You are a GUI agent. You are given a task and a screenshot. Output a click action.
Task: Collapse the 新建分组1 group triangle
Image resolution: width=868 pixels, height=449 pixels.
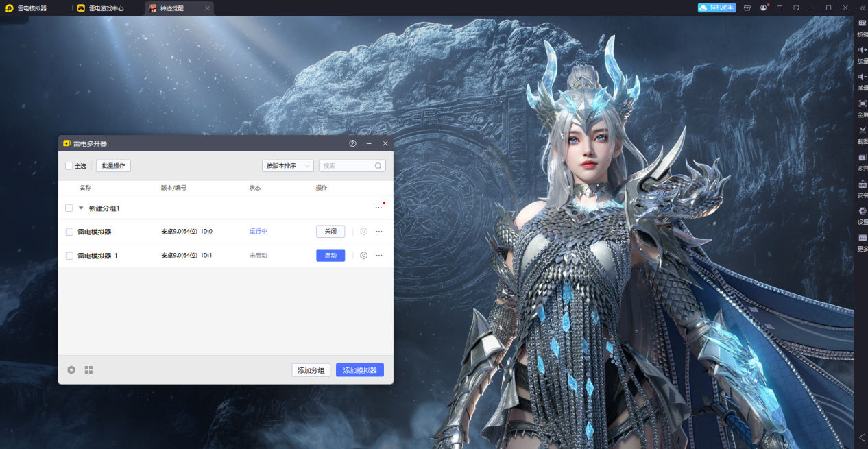[x=81, y=208]
